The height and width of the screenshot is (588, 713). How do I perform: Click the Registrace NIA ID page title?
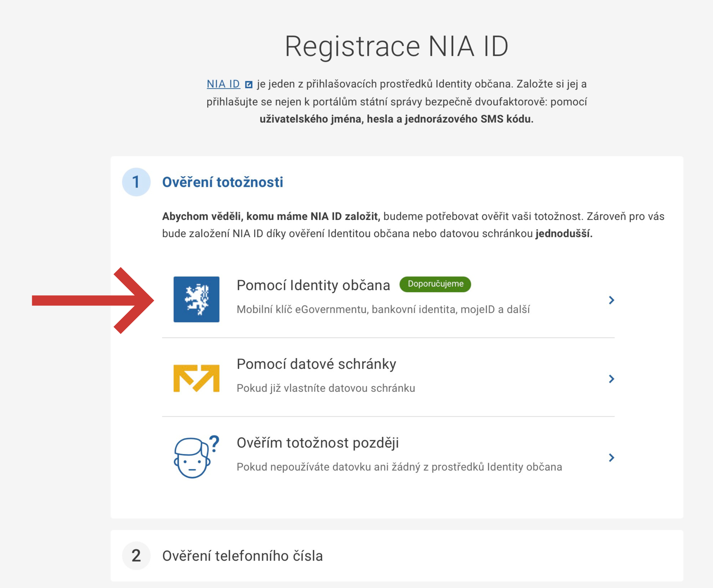[396, 46]
